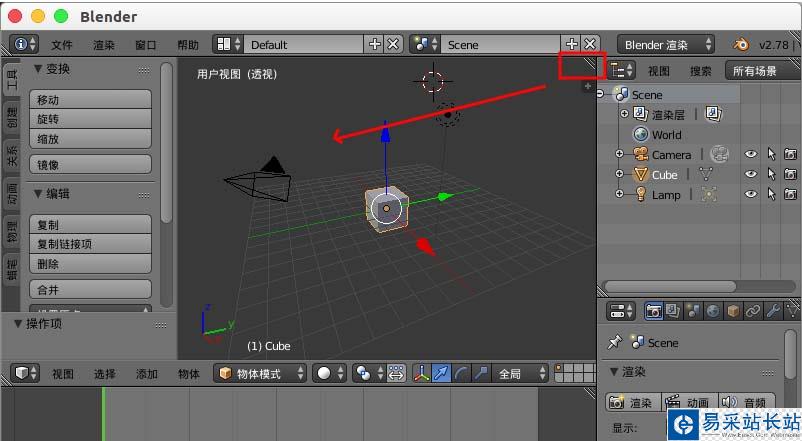
Task: Open the Render properties tab (camera icon)
Action: point(653,311)
